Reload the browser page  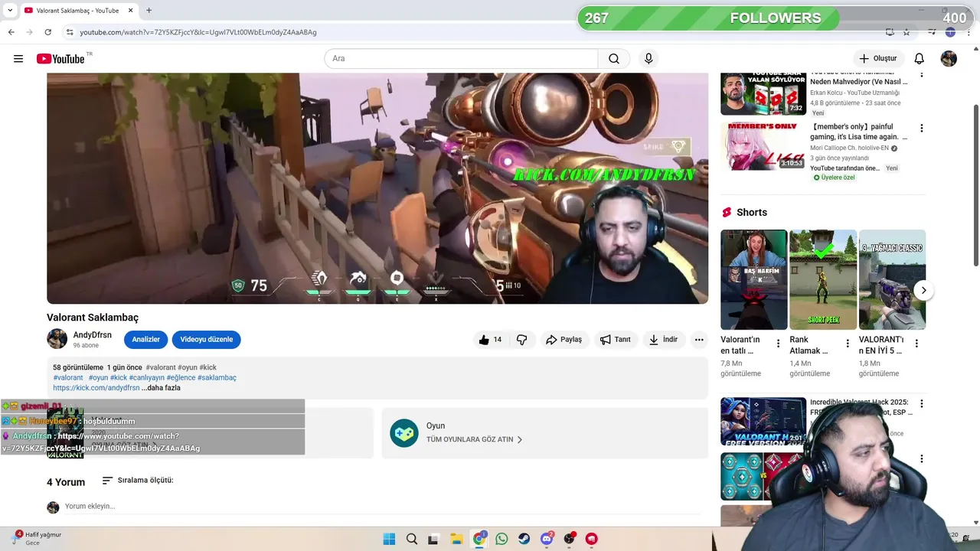47,32
